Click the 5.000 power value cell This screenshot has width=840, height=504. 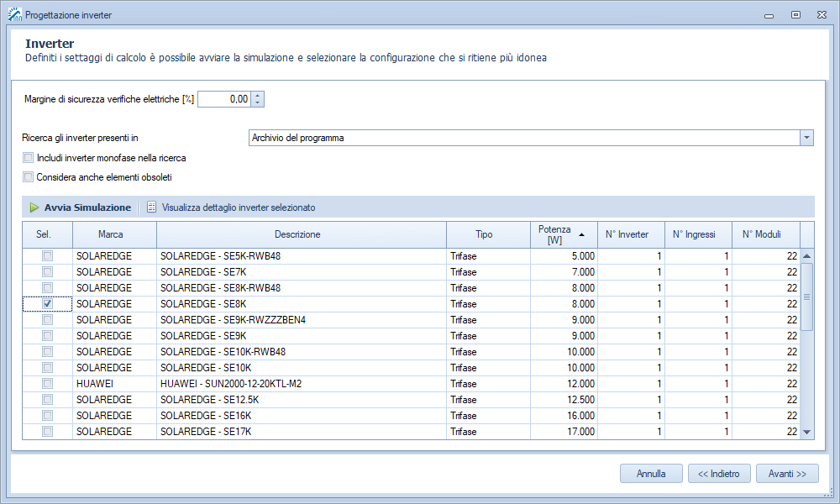tap(564, 256)
